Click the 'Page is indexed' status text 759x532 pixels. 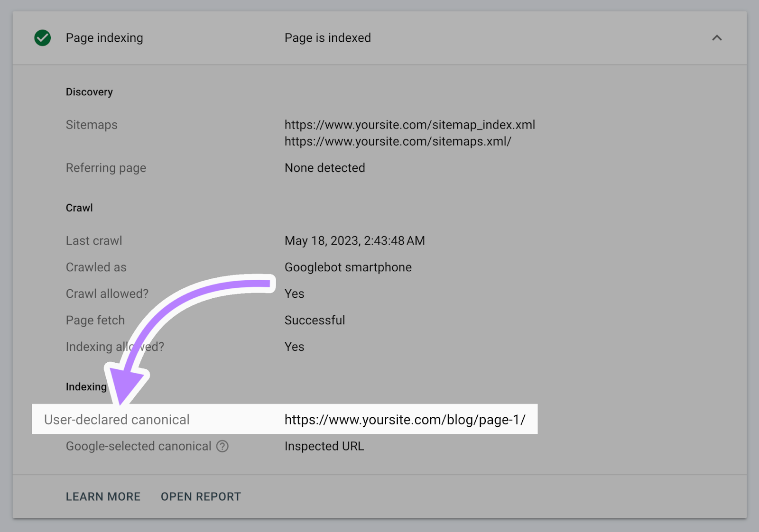(x=328, y=38)
